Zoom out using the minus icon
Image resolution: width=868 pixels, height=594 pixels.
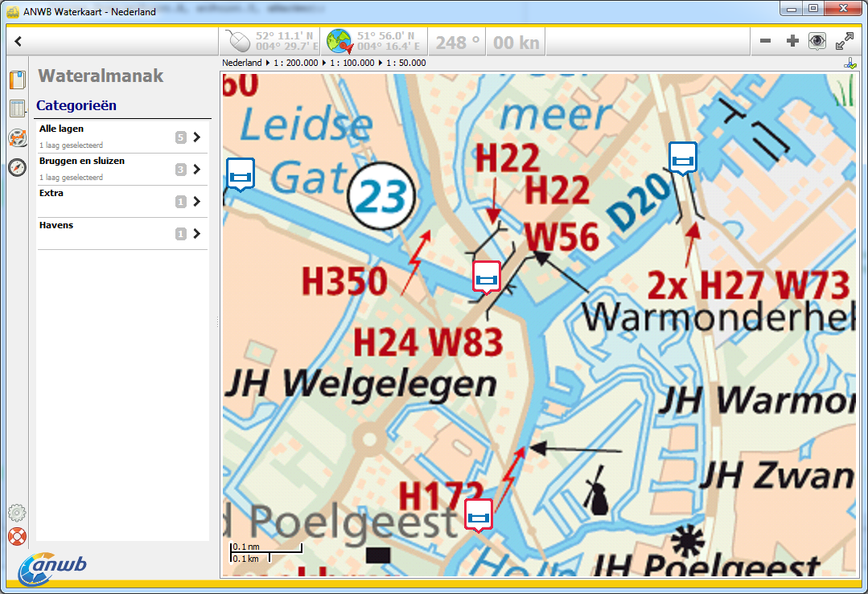[765, 39]
